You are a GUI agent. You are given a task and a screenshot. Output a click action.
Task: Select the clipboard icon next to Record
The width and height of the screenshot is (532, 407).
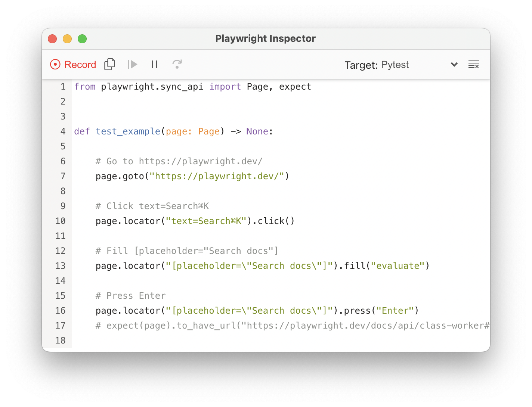pyautogui.click(x=109, y=64)
